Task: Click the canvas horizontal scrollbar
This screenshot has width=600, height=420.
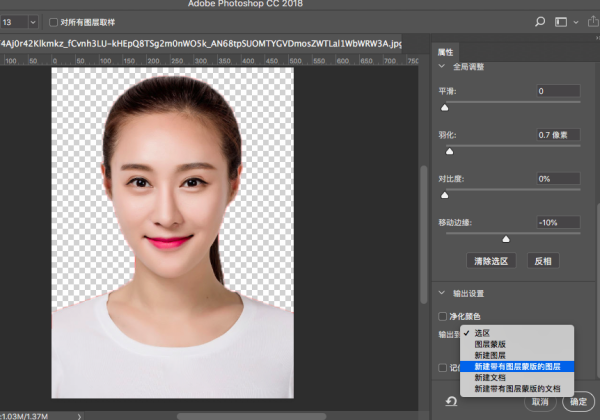Action: click(x=251, y=416)
